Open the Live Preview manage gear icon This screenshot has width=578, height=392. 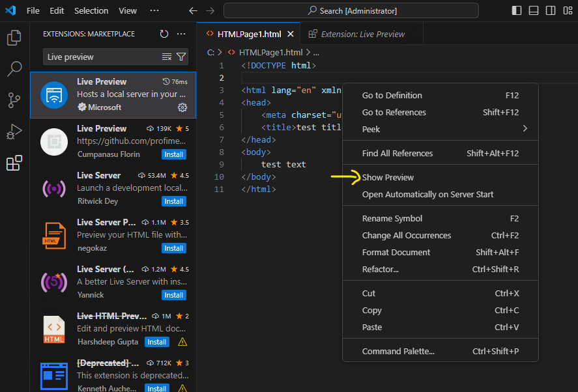(182, 107)
